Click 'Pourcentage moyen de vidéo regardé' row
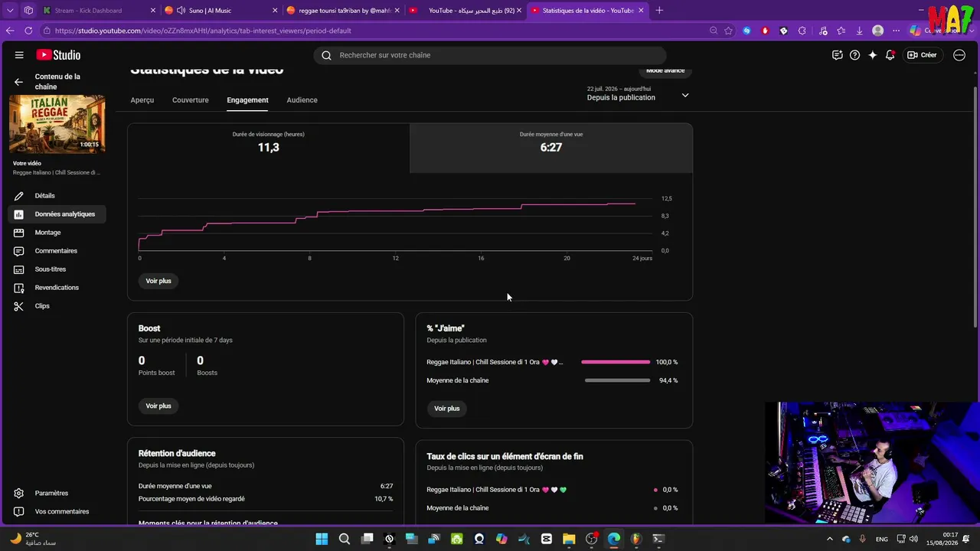The height and width of the screenshot is (551, 980). (x=266, y=499)
